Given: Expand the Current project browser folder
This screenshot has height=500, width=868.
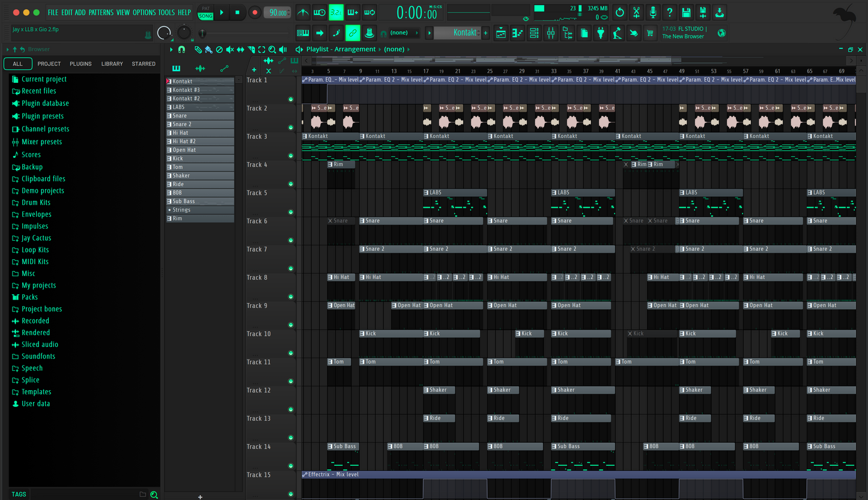Looking at the screenshot, I should click(44, 79).
